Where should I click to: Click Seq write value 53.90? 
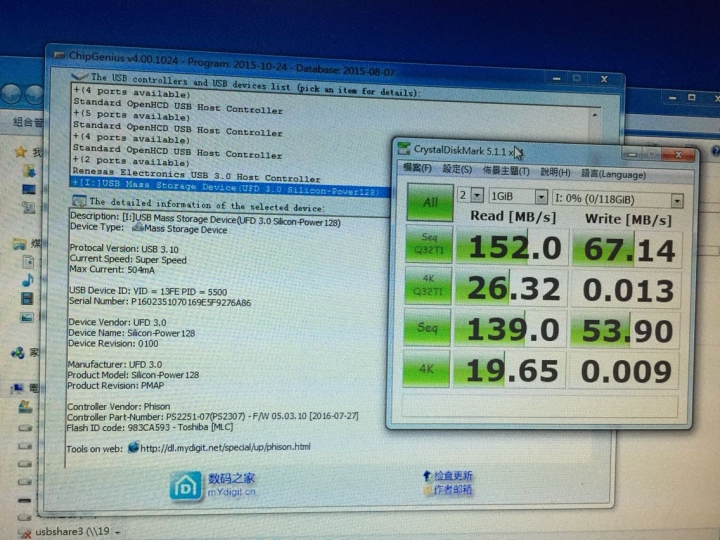click(x=625, y=331)
